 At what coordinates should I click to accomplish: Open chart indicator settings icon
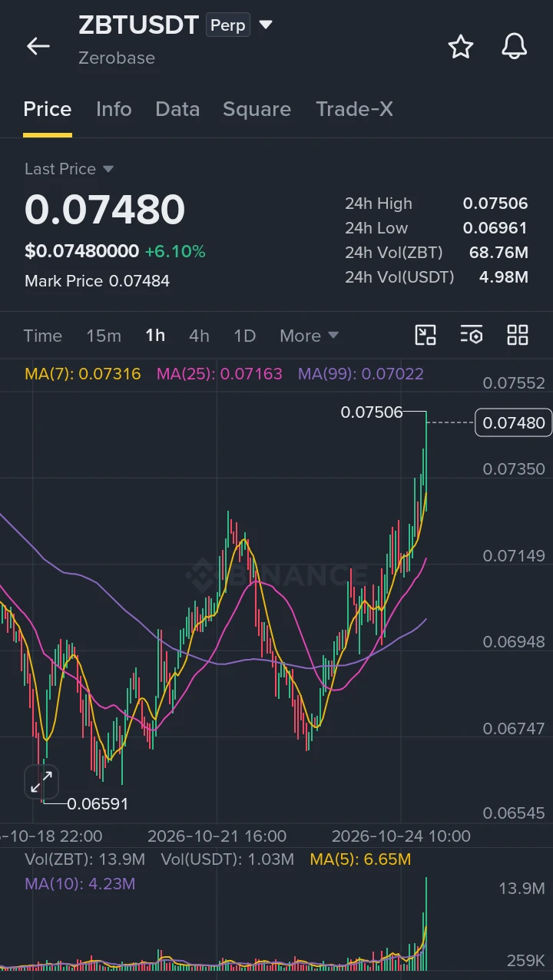click(x=472, y=335)
